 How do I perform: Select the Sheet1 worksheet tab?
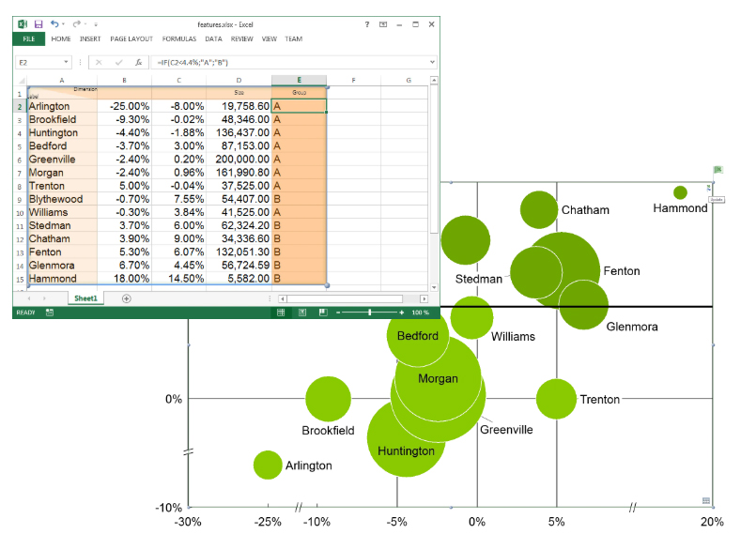(x=85, y=298)
